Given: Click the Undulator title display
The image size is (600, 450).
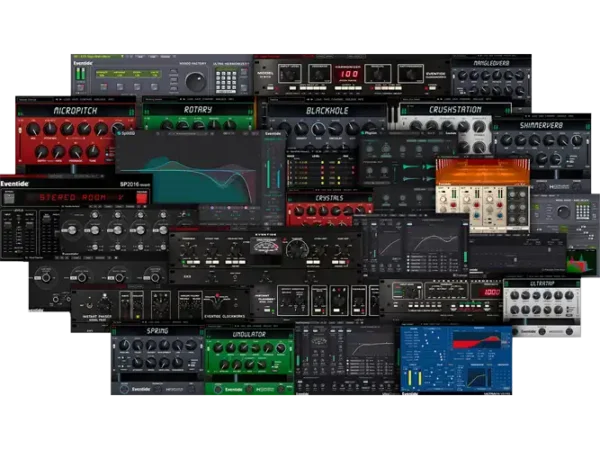Looking at the screenshot, I should click(249, 334).
